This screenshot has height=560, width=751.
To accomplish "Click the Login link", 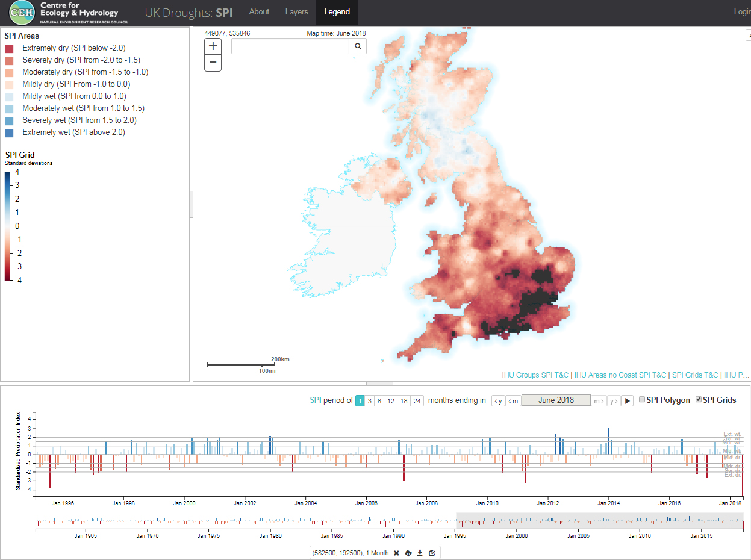I will pos(742,11).
